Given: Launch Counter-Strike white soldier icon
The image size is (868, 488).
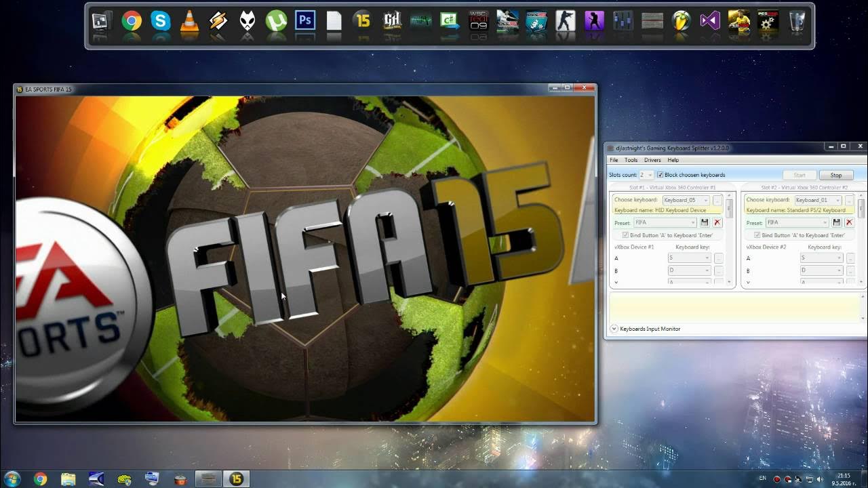Looking at the screenshot, I should pyautogui.click(x=566, y=22).
